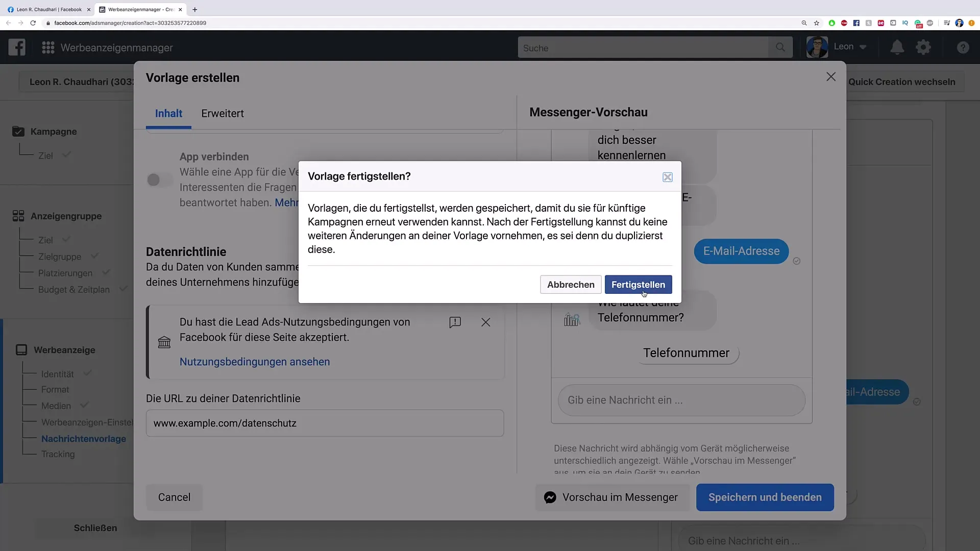Click the feedback icon in the terms notice
This screenshot has height=551, width=980.
click(x=455, y=322)
